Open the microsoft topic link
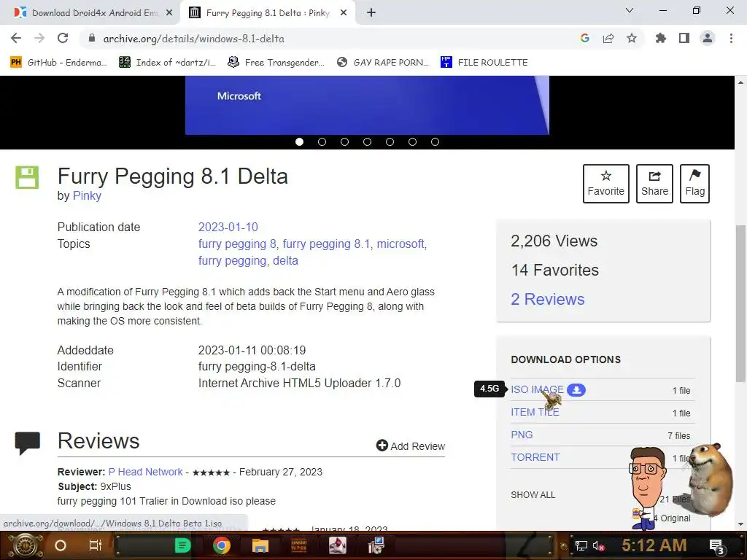The image size is (747, 560). coord(400,244)
